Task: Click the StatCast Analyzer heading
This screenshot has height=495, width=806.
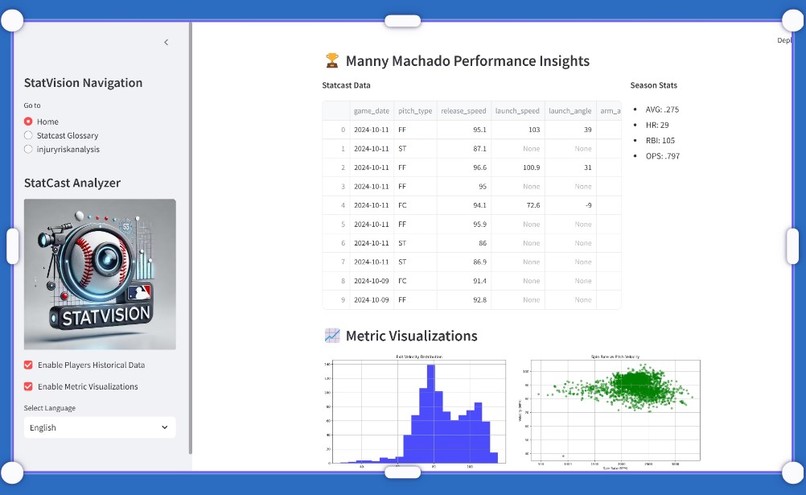Action: click(x=72, y=182)
